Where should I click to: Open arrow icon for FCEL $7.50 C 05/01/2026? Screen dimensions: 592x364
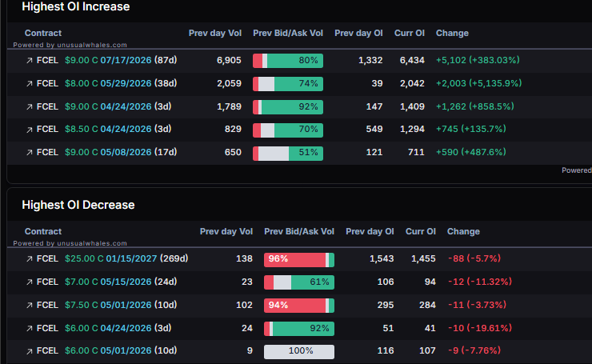pos(29,306)
